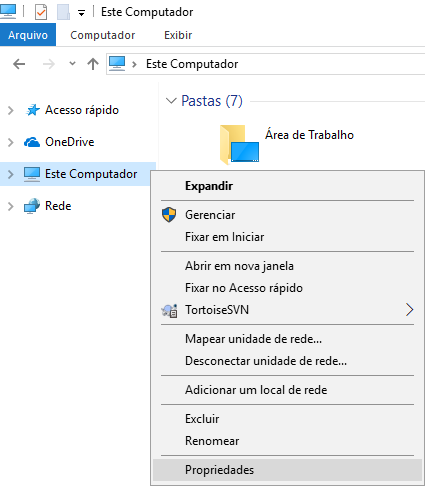The image size is (425, 486).
Task: Switch to the Exibir tab
Action: click(x=178, y=35)
